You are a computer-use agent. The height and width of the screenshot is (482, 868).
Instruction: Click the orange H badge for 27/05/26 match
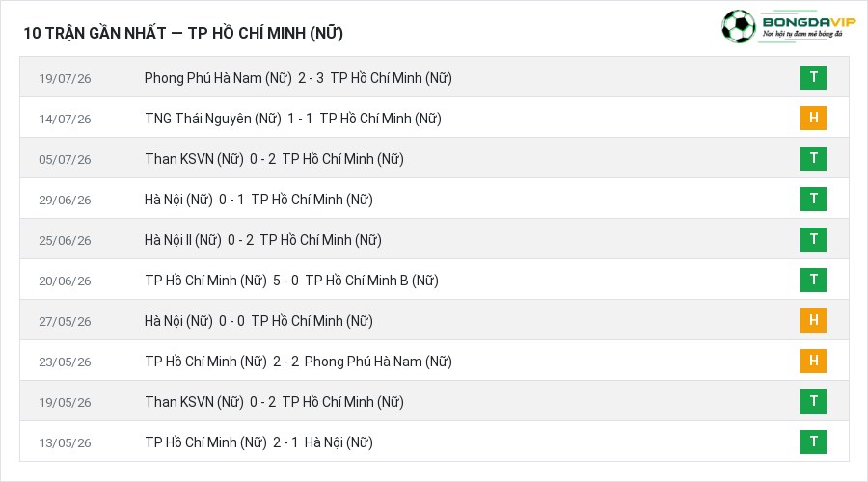813,320
